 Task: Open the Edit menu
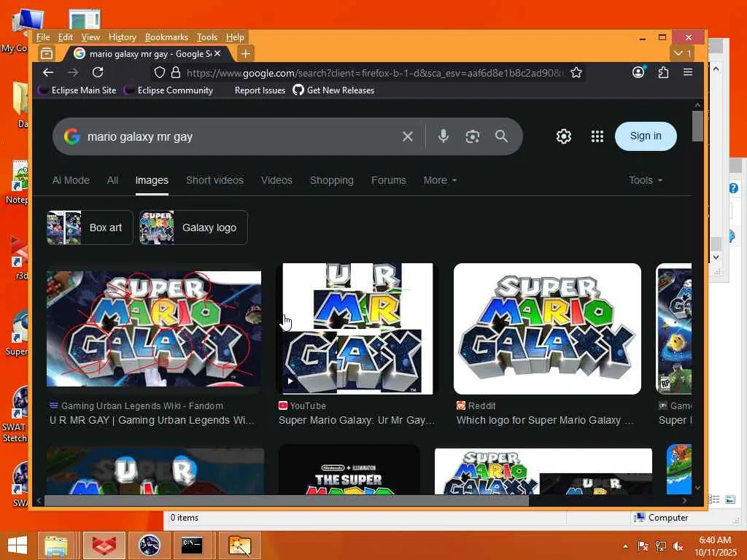66,37
